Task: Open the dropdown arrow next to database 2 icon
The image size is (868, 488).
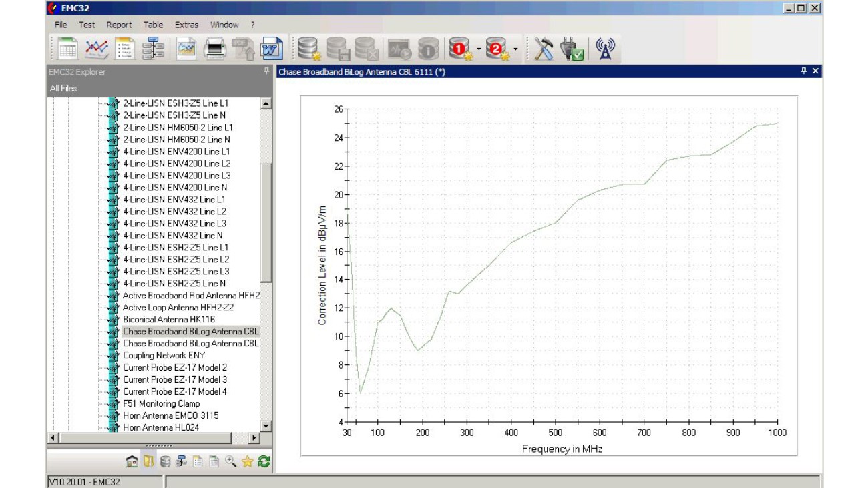Action: (515, 49)
